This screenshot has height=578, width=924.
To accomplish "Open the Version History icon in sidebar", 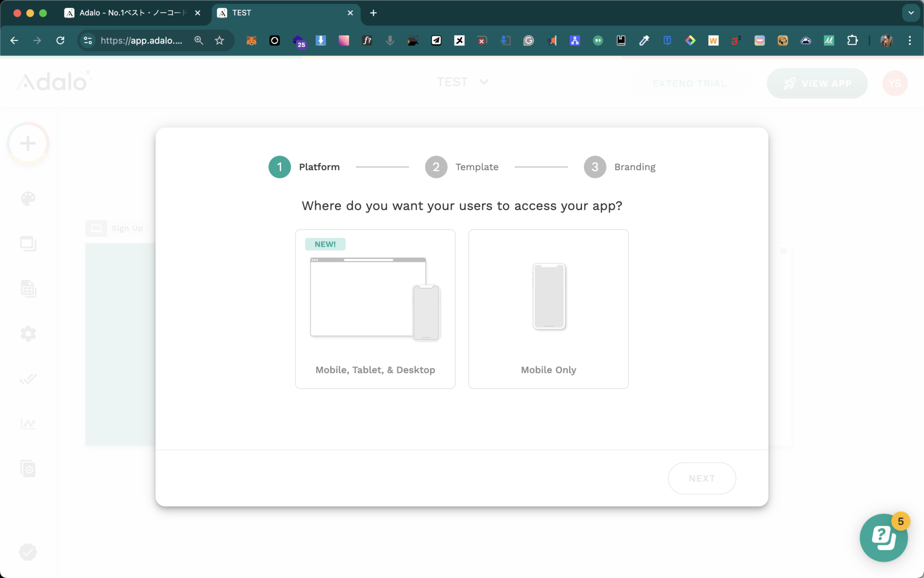I will [28, 469].
